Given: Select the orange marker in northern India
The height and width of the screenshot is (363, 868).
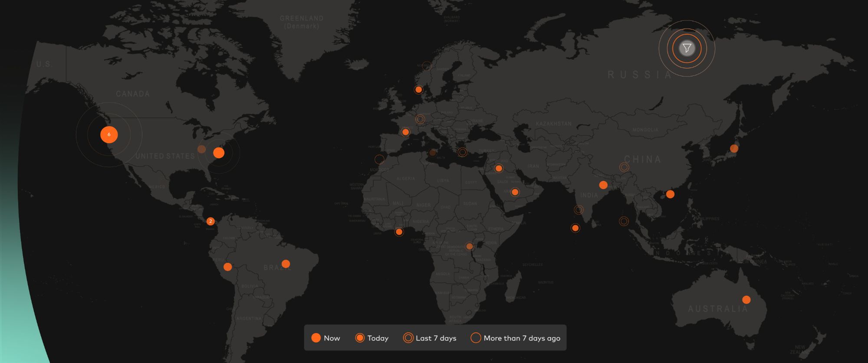Looking at the screenshot, I should pos(603,185).
